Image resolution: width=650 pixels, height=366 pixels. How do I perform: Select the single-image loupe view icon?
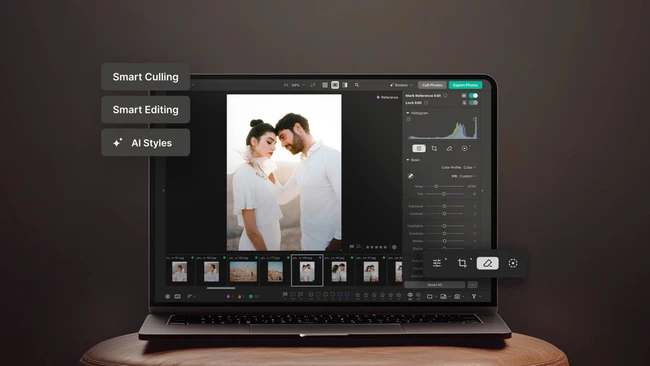tap(335, 85)
